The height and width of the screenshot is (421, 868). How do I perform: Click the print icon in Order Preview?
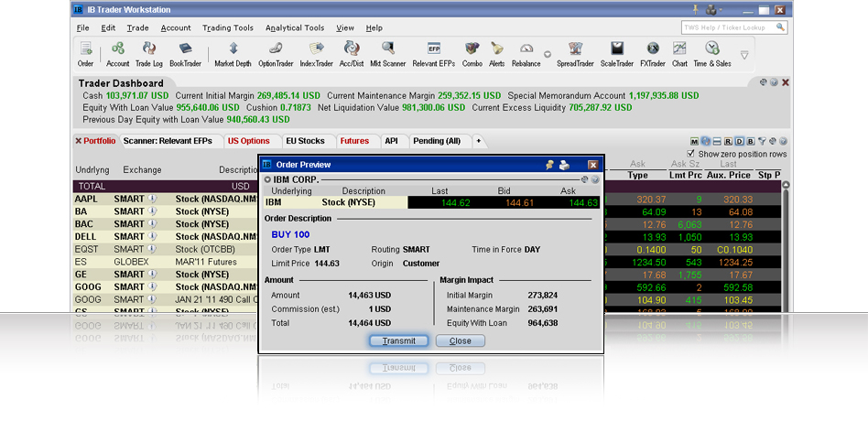564,165
